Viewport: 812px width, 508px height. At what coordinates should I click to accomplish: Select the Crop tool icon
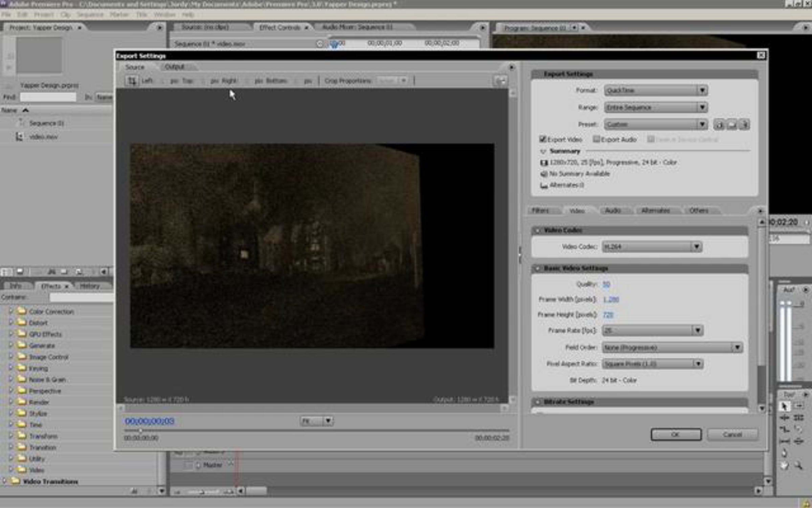131,81
